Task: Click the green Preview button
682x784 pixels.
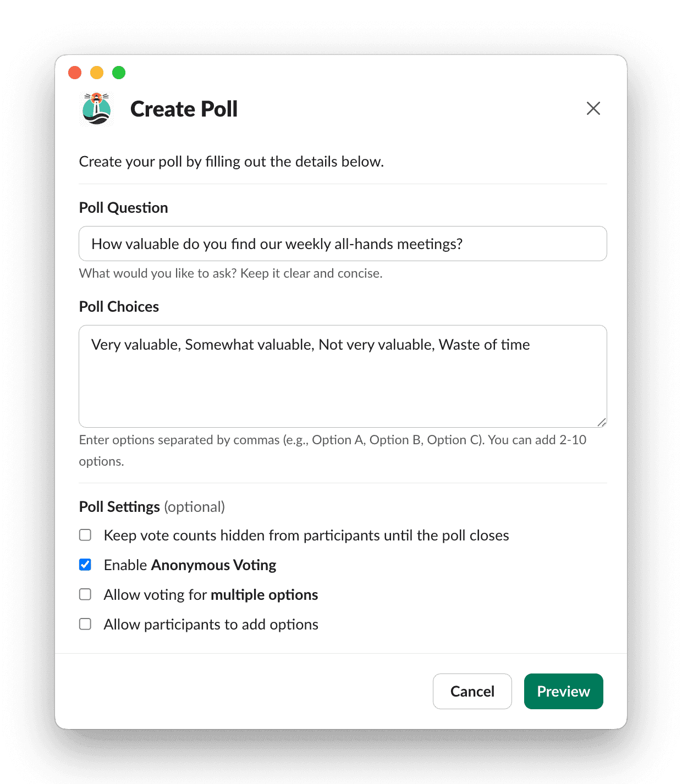Action: point(563,691)
